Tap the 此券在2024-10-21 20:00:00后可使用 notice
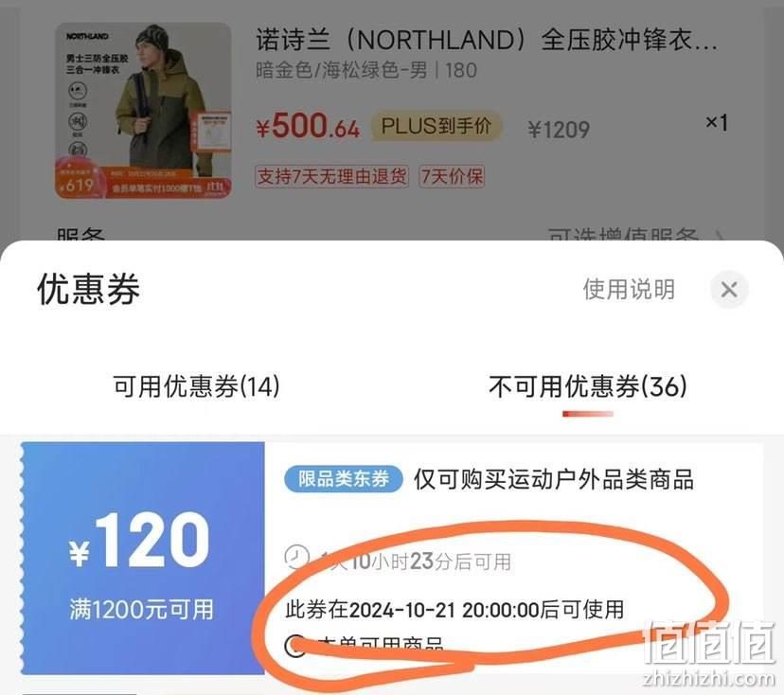This screenshot has width=784, height=695. (454, 610)
